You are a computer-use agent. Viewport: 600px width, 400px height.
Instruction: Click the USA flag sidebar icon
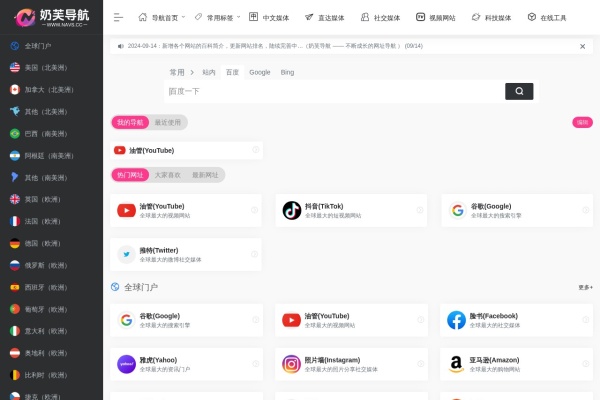(x=15, y=67)
